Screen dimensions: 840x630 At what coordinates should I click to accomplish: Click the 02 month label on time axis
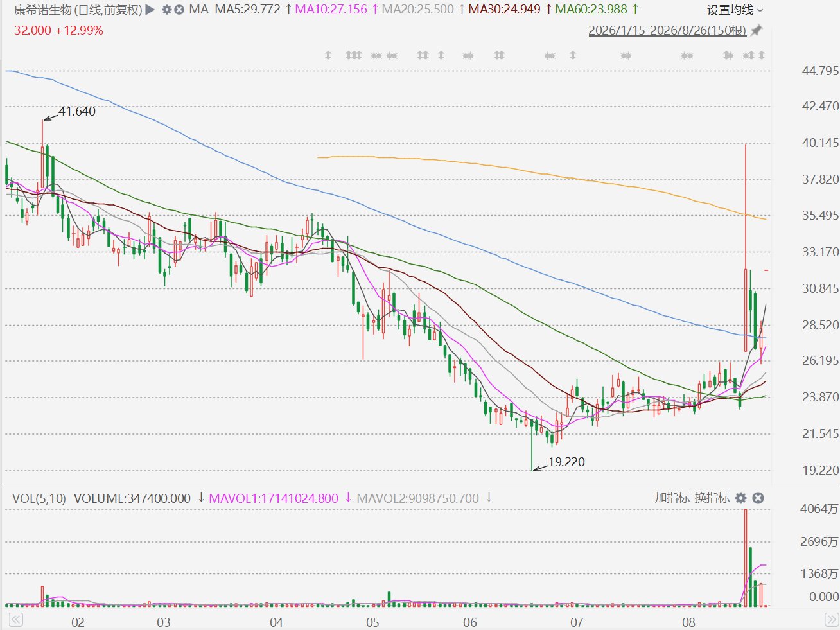78,622
